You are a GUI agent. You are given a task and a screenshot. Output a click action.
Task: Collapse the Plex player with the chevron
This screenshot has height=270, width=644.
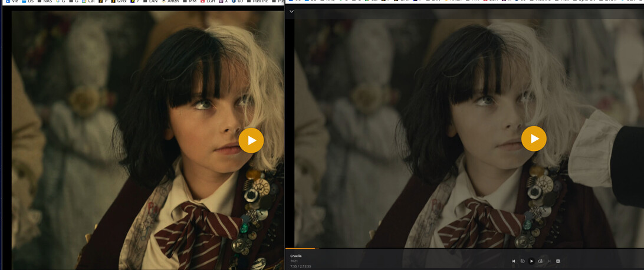coord(291,11)
